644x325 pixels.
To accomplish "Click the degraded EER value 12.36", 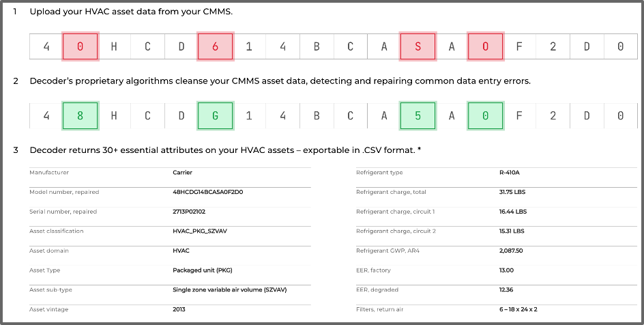I will click(506, 289).
